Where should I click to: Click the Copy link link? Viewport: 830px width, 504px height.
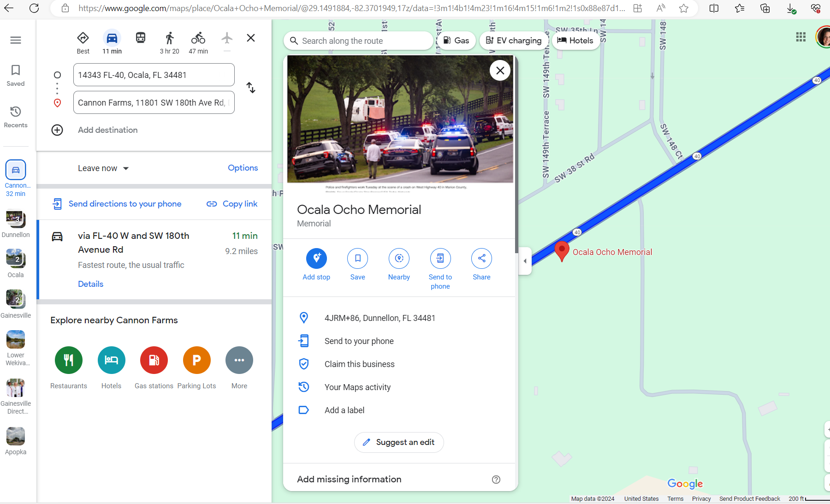point(232,204)
